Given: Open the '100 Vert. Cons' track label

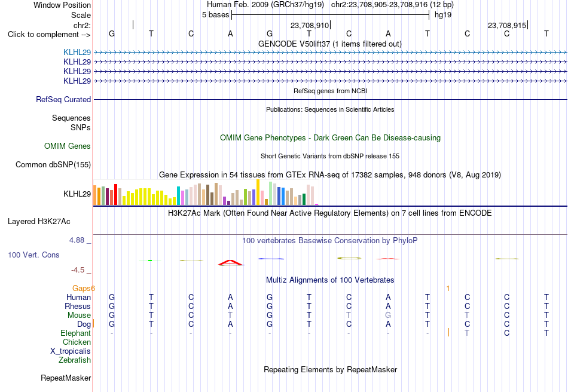Looking at the screenshot, I should 33,255.
